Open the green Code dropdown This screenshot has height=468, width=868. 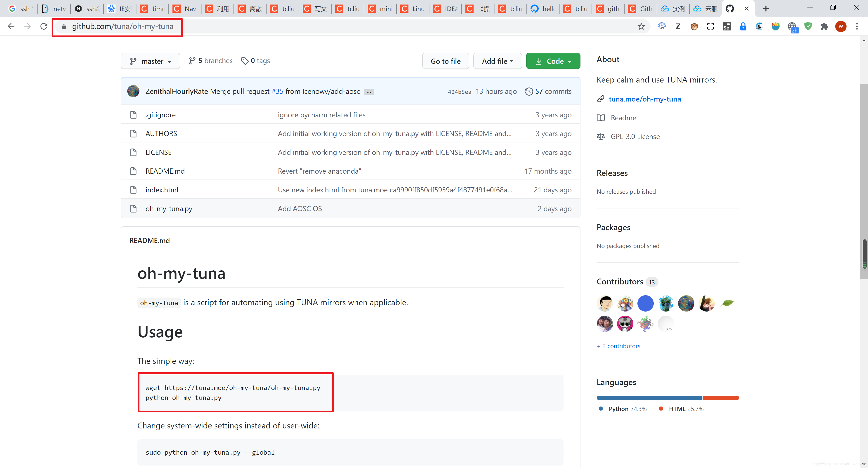tap(553, 61)
